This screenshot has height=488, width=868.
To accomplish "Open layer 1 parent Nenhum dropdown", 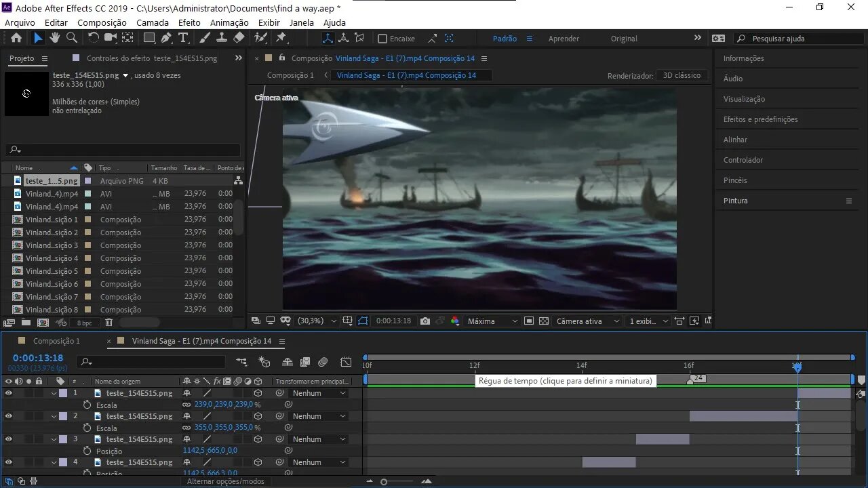I will (x=318, y=393).
